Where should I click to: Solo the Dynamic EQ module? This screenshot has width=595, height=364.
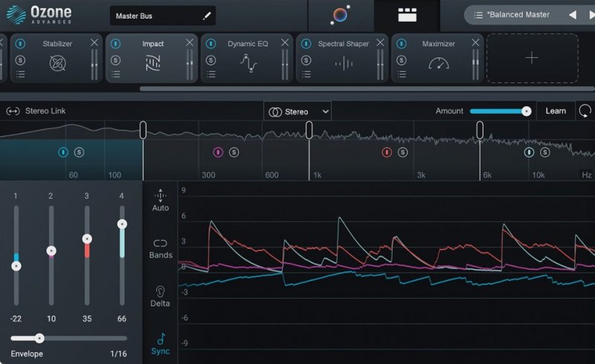click(211, 60)
